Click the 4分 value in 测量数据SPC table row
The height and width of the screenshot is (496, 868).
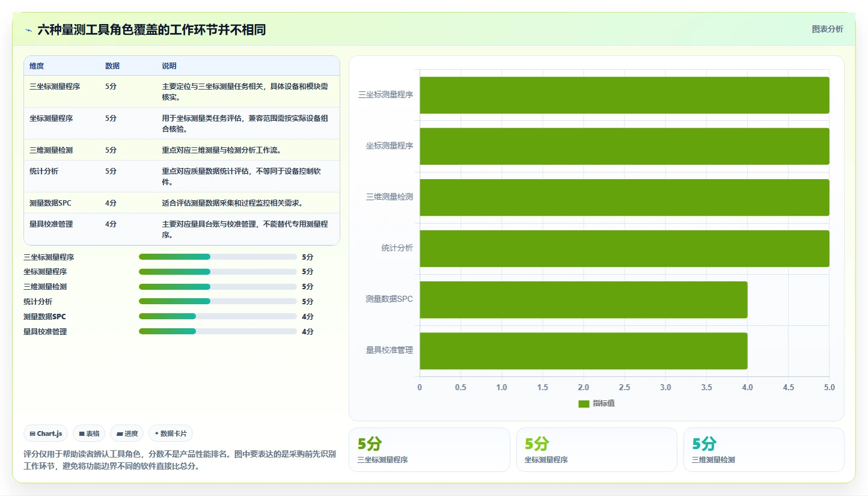[111, 203]
